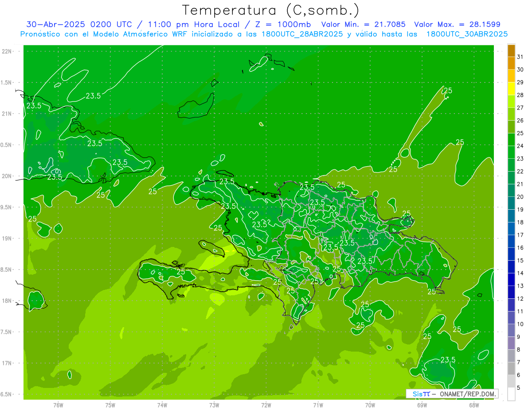532x411 pixels.
Task: Click the colorbar swatch between 30 and 31
Action: [x=511, y=63]
